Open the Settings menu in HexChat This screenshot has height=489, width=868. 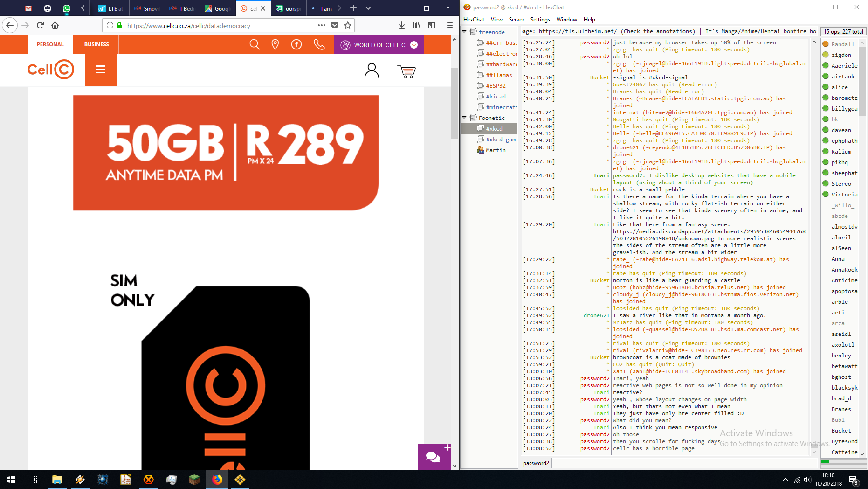540,20
